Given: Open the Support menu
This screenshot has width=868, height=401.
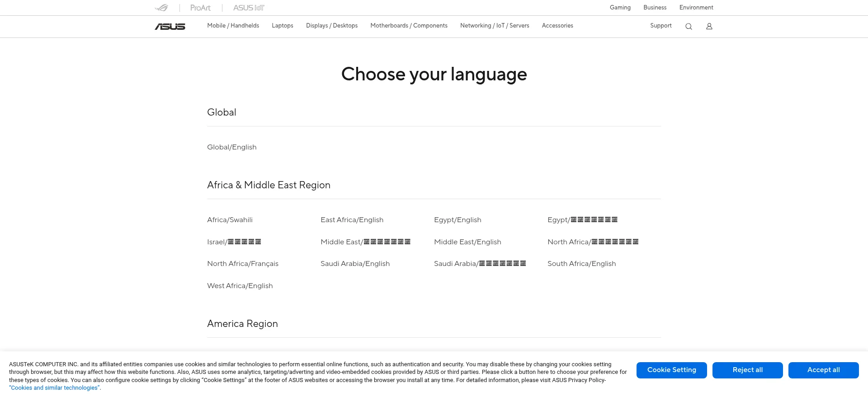Looking at the screenshot, I should click(x=661, y=26).
